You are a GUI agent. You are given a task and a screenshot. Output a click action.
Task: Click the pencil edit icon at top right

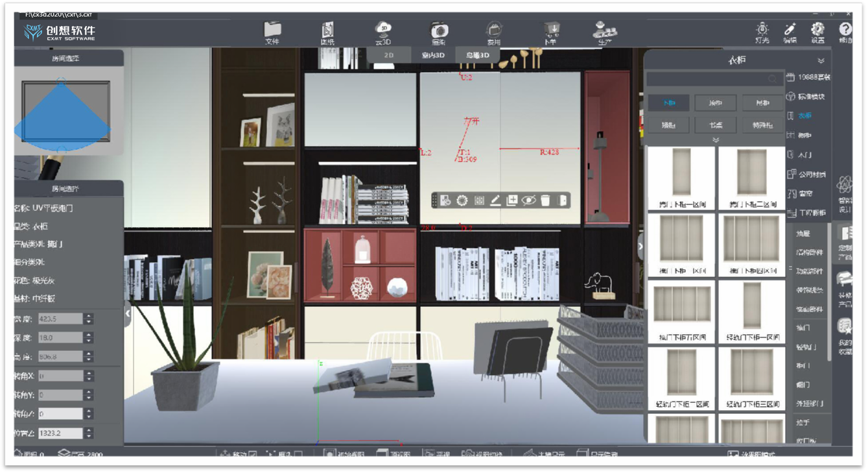click(790, 29)
